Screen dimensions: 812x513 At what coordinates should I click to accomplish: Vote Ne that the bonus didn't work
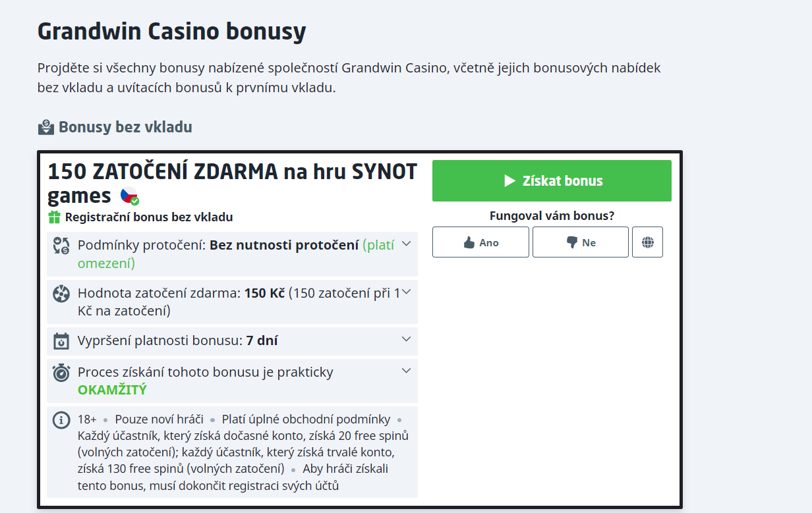581,242
